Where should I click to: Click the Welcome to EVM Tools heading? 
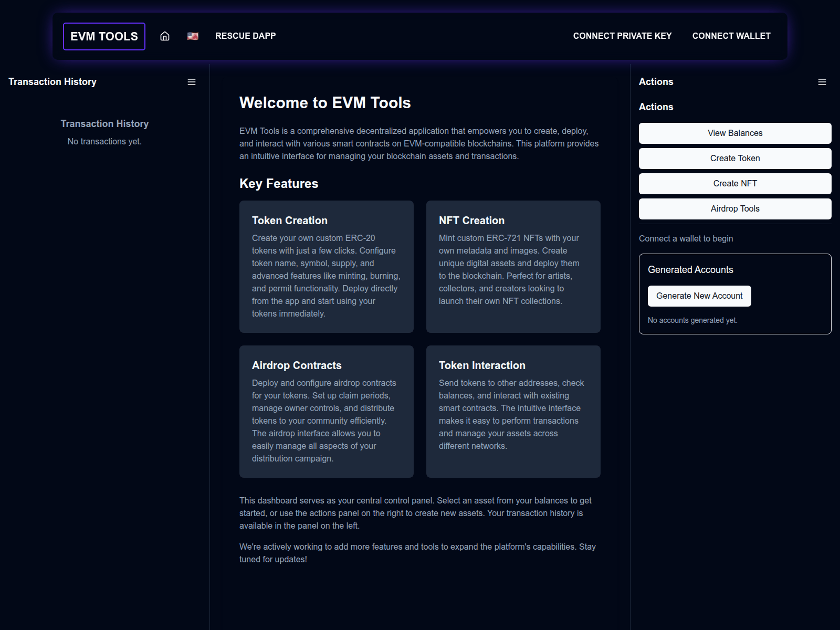pyautogui.click(x=325, y=103)
